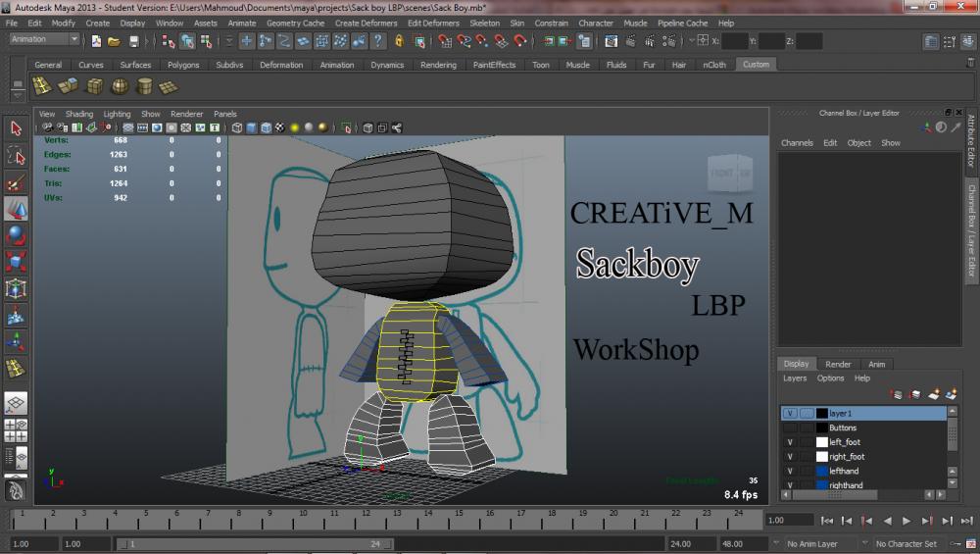Toggle visibility V of lefthand layer

(790, 471)
